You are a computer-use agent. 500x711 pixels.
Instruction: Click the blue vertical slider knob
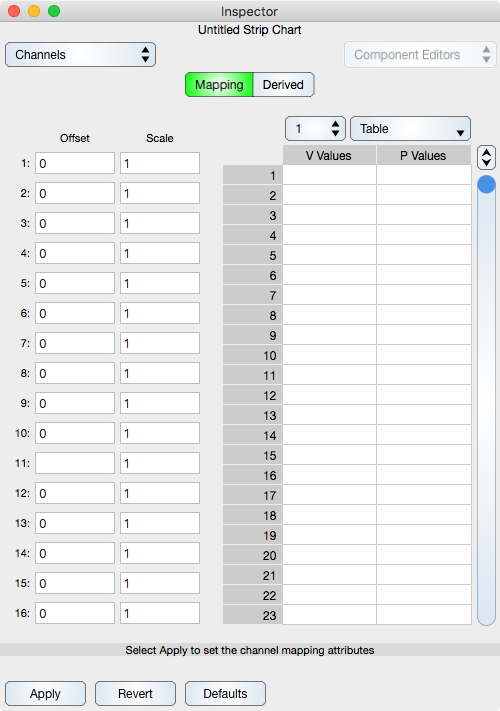486,185
